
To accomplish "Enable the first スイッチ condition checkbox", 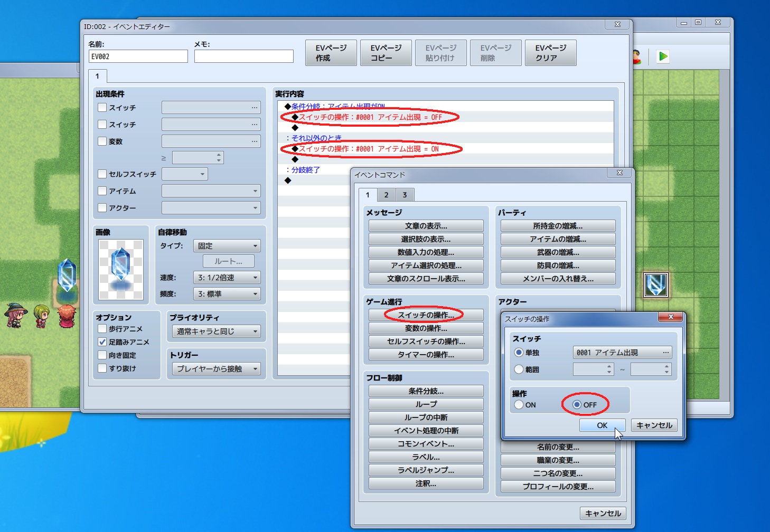I will (102, 108).
